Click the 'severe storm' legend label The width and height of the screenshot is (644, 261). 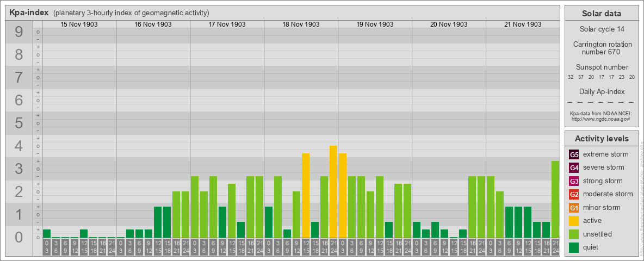pos(604,167)
